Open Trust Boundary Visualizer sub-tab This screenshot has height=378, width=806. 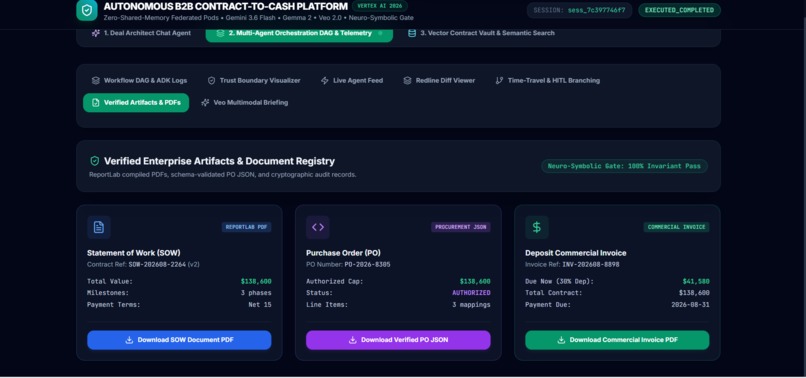tap(254, 81)
